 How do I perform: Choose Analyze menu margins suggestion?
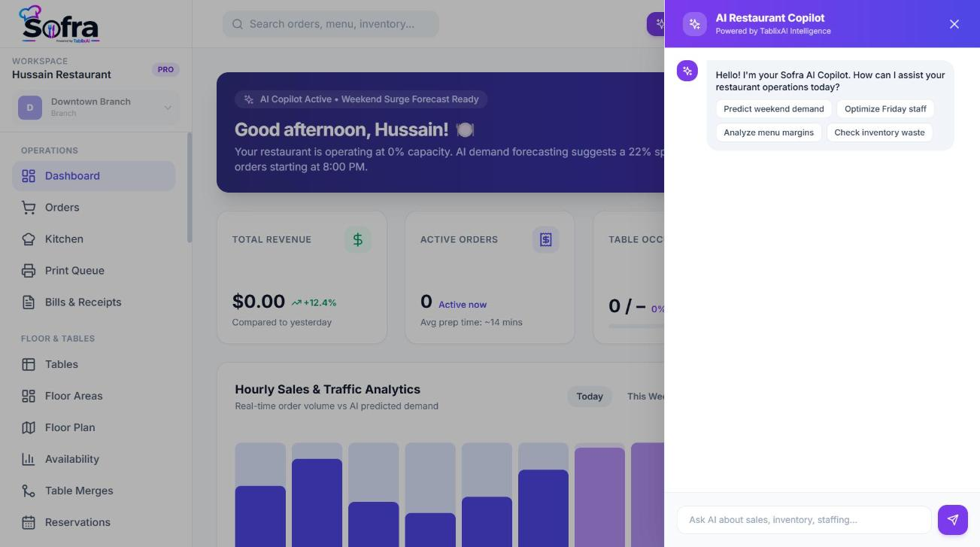[769, 132]
